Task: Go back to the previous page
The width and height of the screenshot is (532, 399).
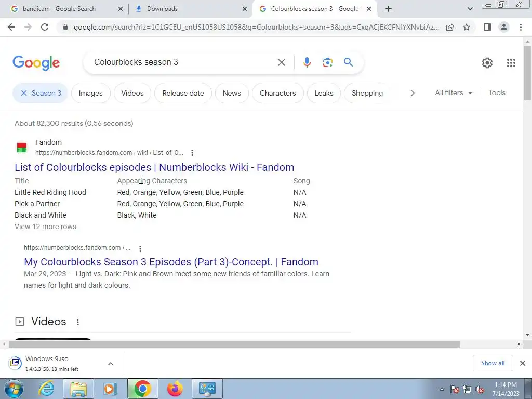Action: pyautogui.click(x=11, y=27)
